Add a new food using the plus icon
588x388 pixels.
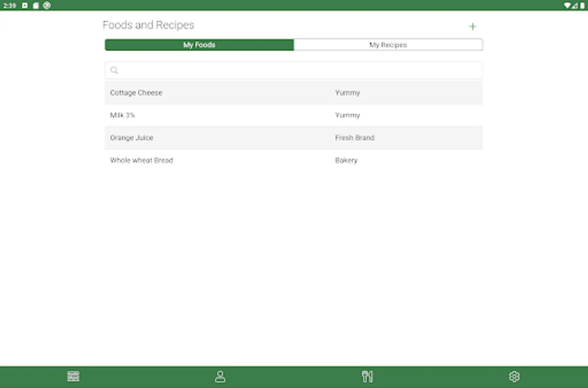pos(472,26)
